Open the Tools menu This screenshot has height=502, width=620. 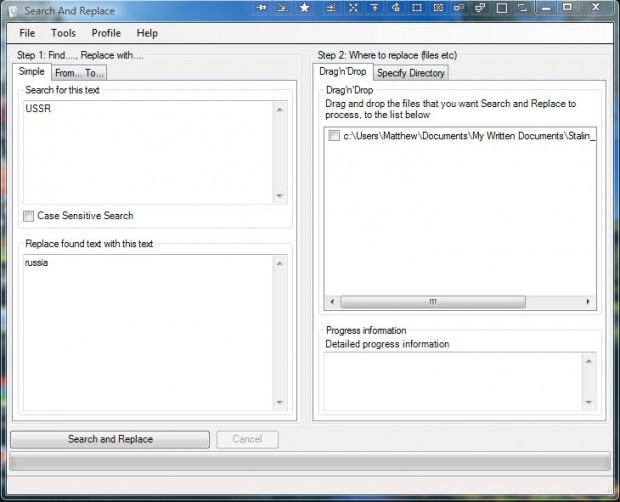(x=63, y=33)
